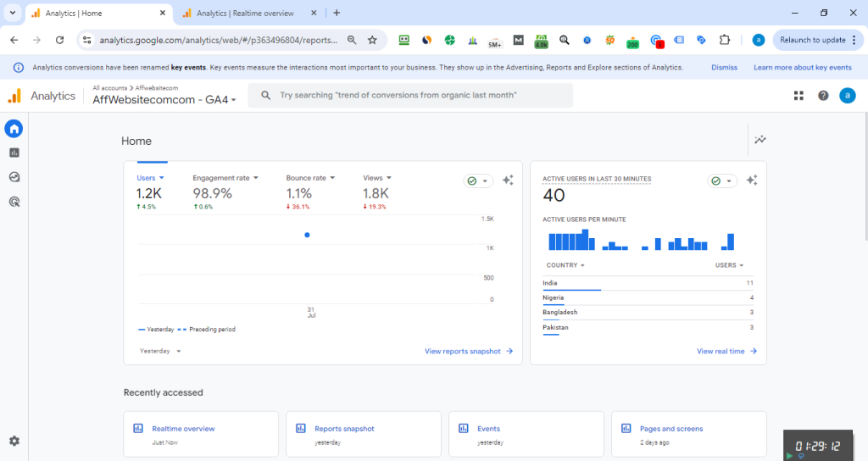Expand the Bounce rate metric dropdown
The image size is (868, 461).
point(310,178)
